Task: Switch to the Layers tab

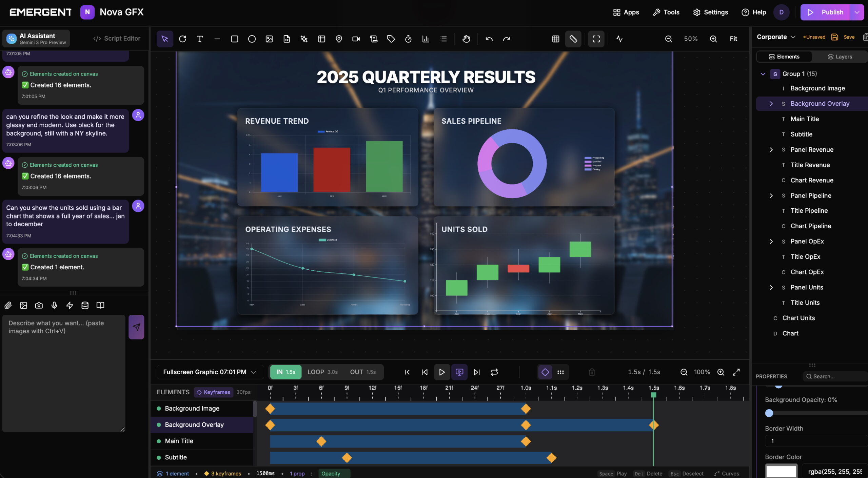Action: 840,57
